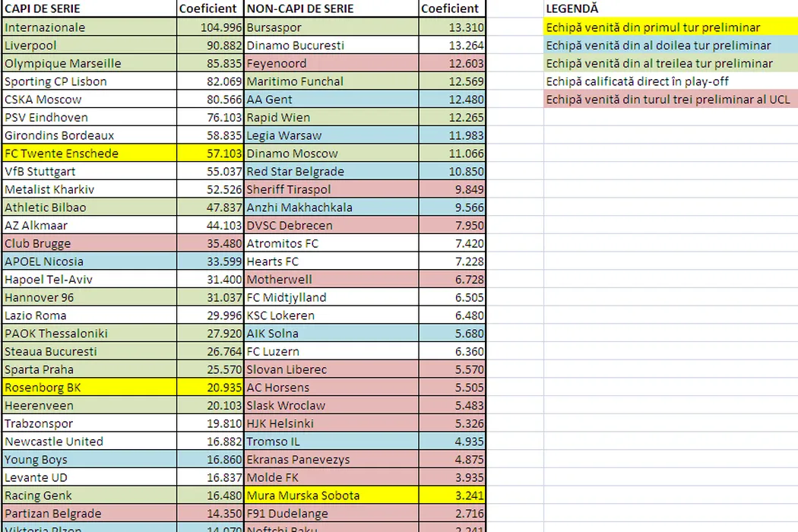The image size is (798, 532).
Task: Select the Newcastle United cell
Action: (88, 442)
